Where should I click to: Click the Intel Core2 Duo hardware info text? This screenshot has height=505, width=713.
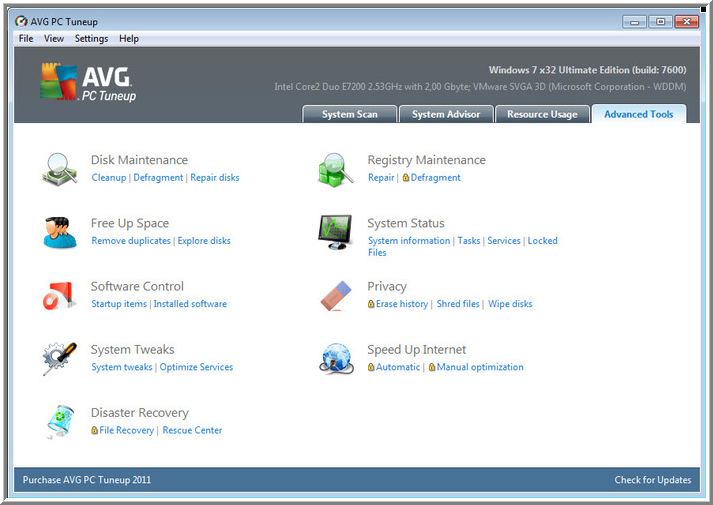pyautogui.click(x=480, y=87)
